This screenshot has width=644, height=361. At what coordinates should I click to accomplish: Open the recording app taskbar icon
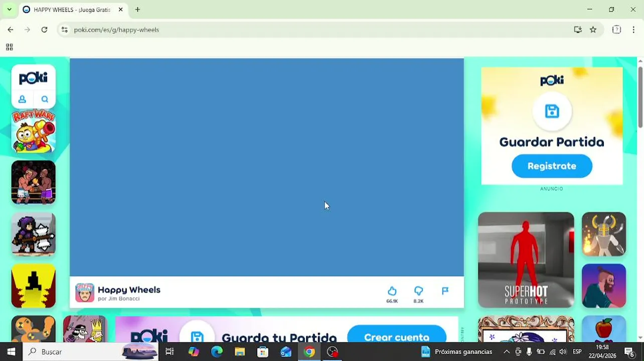coord(333,351)
